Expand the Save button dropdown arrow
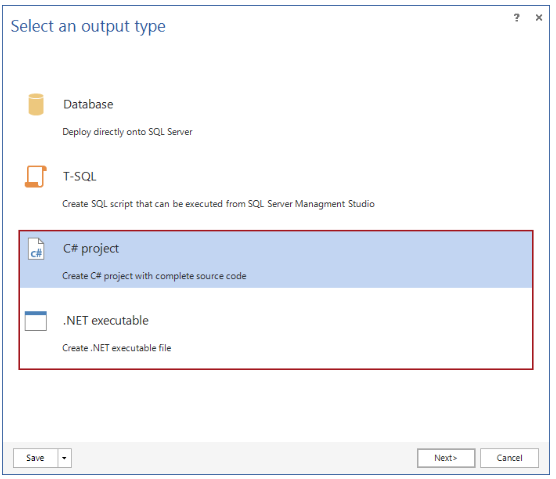This screenshot has width=556, height=479. 64,458
